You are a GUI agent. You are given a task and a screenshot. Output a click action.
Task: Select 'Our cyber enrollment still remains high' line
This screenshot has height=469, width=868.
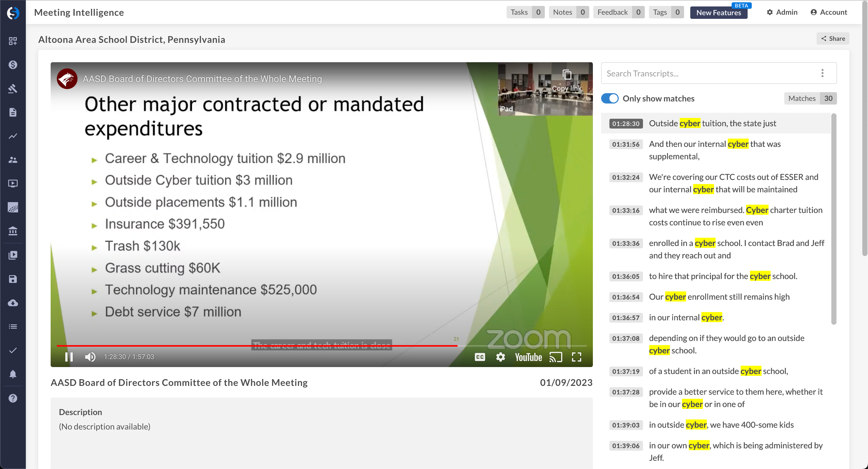tap(719, 297)
